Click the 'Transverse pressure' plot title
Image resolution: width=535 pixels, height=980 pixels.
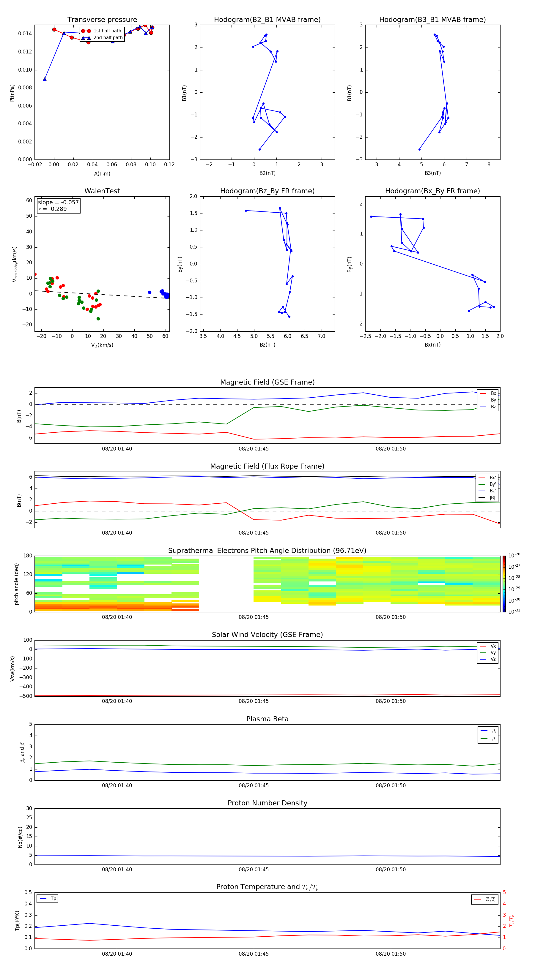coord(102,20)
